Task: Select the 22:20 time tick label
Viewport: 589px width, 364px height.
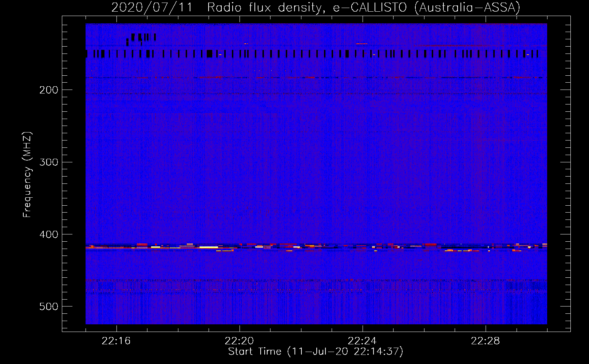Action: 239,341
